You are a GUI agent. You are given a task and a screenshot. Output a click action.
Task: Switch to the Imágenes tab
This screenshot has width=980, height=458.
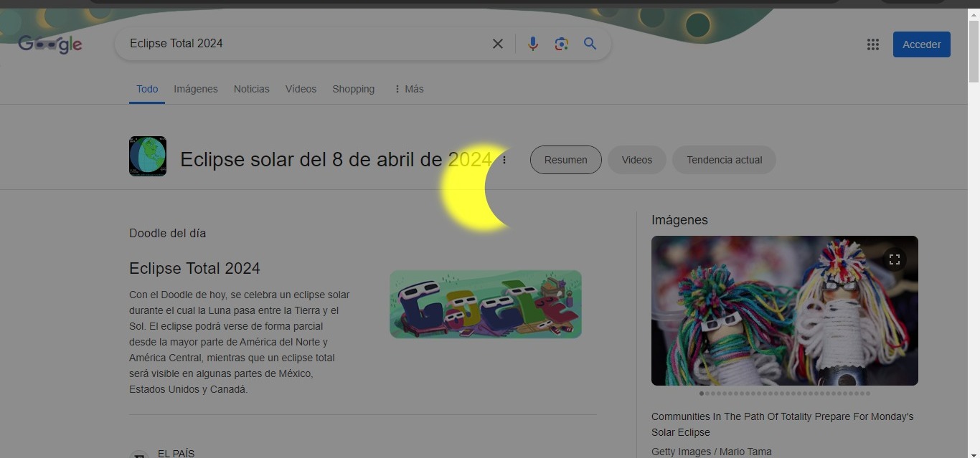195,89
